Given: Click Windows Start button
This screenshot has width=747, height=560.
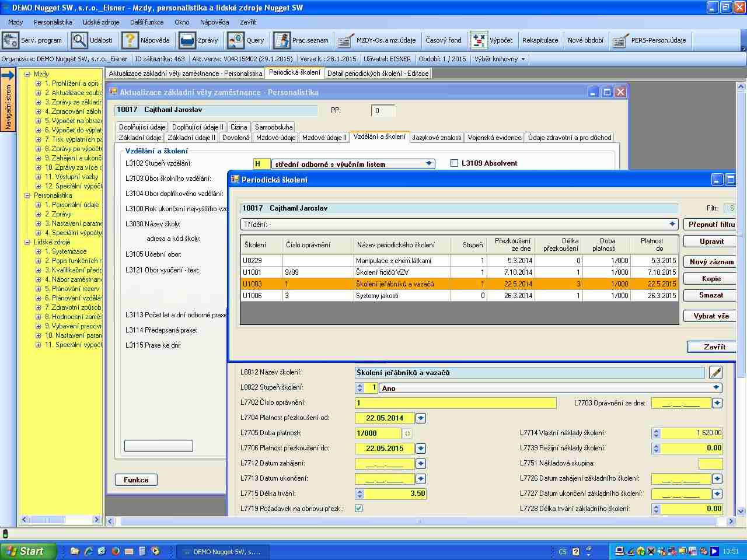Looking at the screenshot, I should tap(28, 551).
